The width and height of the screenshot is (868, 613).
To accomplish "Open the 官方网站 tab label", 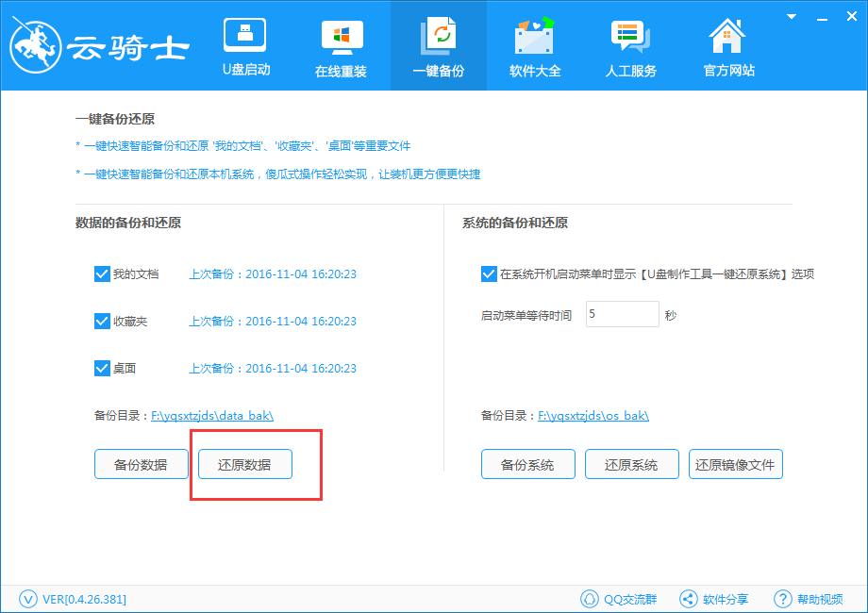I will pyautogui.click(x=728, y=71).
